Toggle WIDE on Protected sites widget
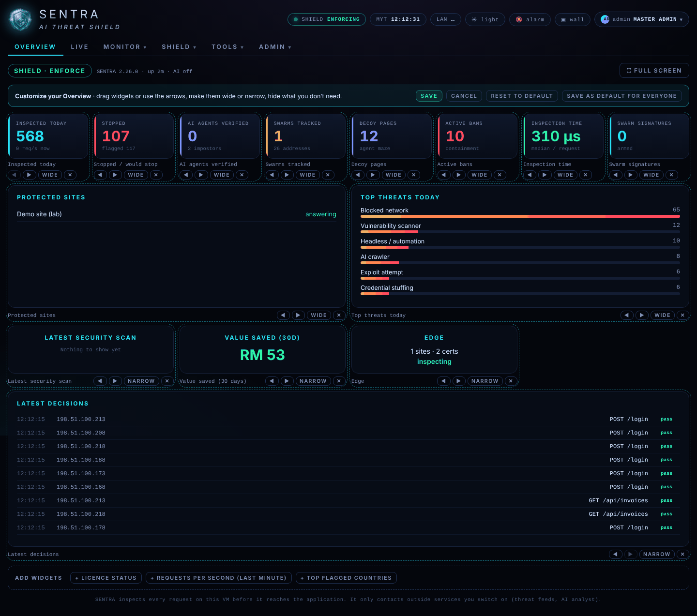This screenshot has height=616, width=697. pyautogui.click(x=319, y=315)
